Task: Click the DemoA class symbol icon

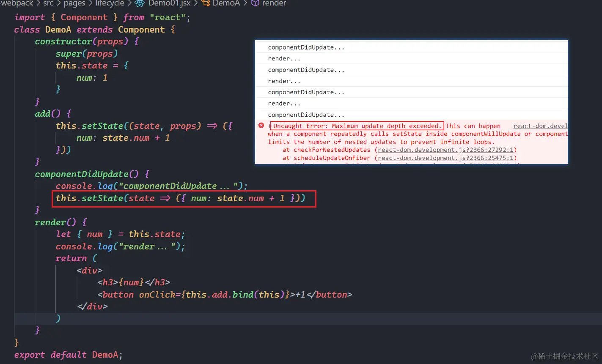Action: [x=206, y=3]
